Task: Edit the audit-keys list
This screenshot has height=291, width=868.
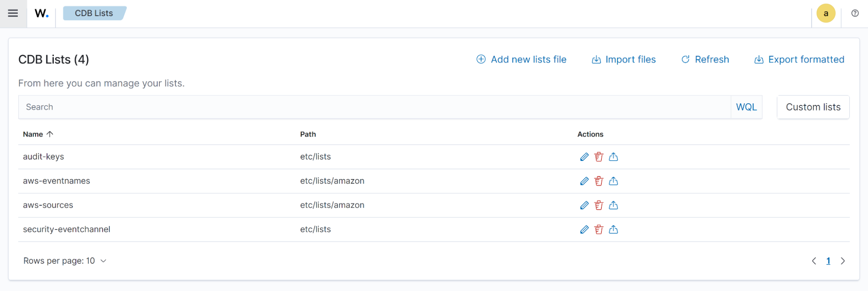Action: [x=584, y=157]
